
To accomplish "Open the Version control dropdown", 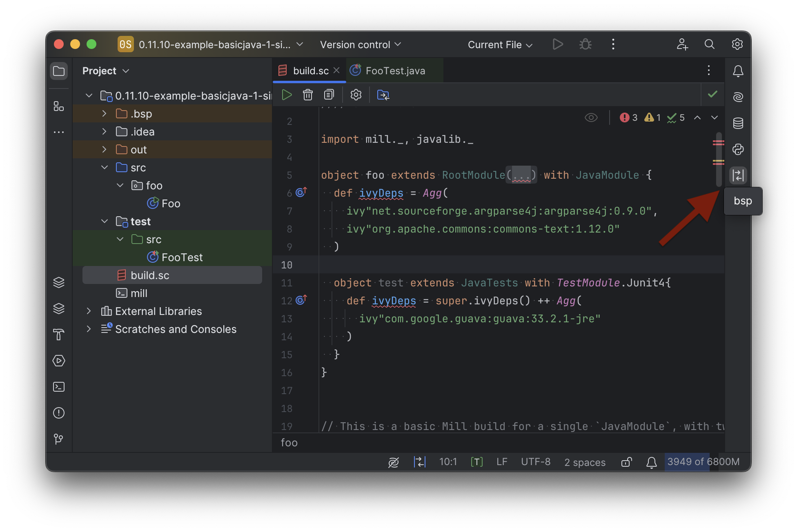I will [x=361, y=44].
